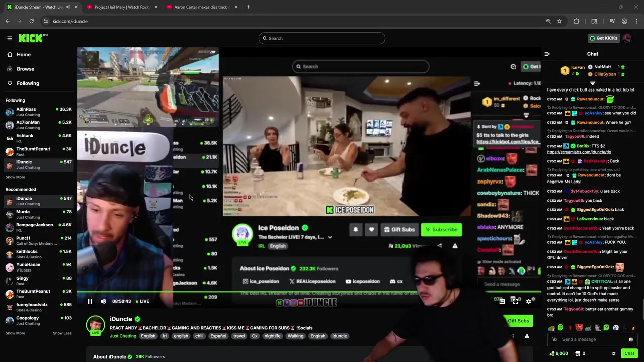Toggle theater mode on the player
Screen dimensions: 644x362
click(502, 301)
